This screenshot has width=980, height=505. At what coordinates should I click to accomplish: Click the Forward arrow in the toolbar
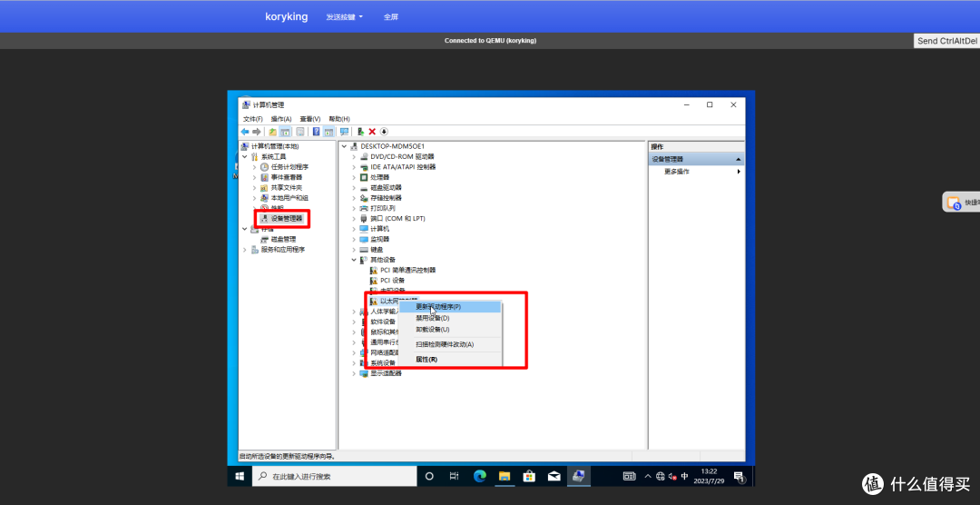(256, 132)
